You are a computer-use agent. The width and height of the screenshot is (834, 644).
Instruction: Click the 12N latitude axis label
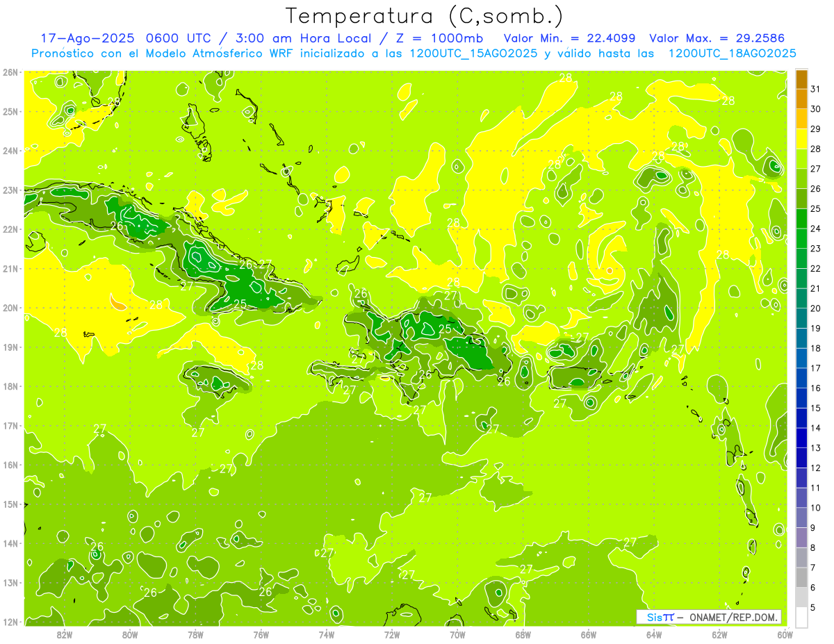(x=10, y=621)
